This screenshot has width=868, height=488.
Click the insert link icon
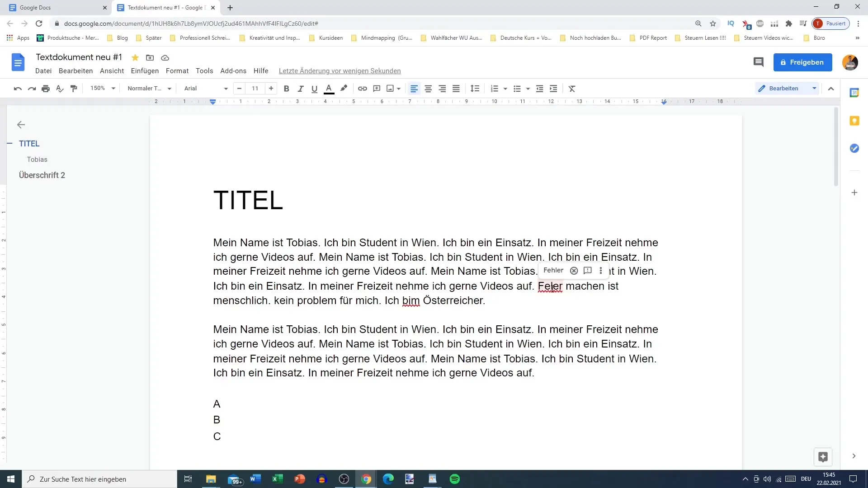(362, 88)
